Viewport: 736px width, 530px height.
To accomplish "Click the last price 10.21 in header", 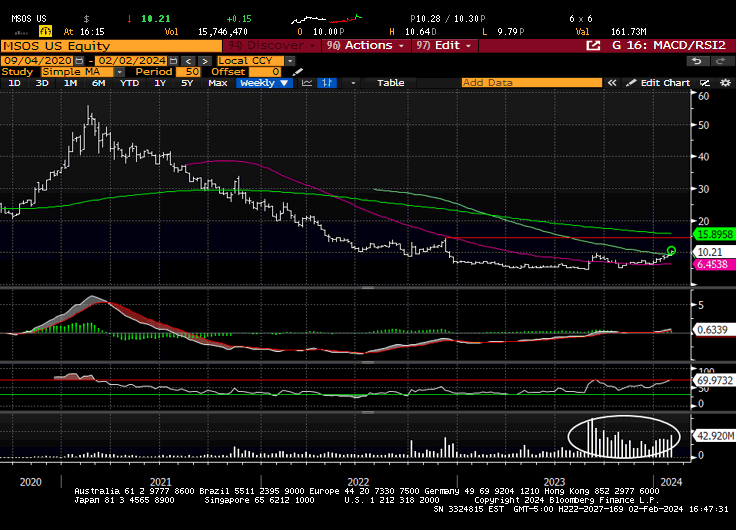I will [155, 19].
